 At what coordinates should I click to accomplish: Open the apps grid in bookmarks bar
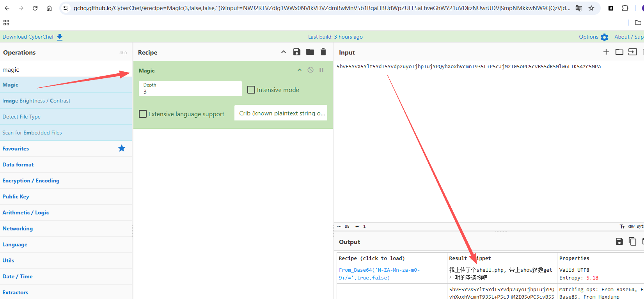click(6, 23)
